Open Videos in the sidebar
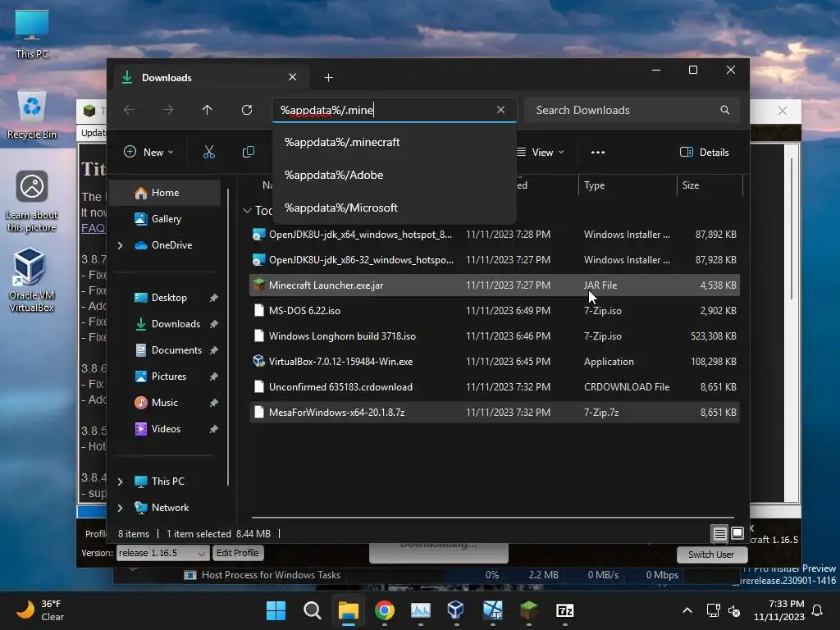840x630 pixels. [166, 429]
